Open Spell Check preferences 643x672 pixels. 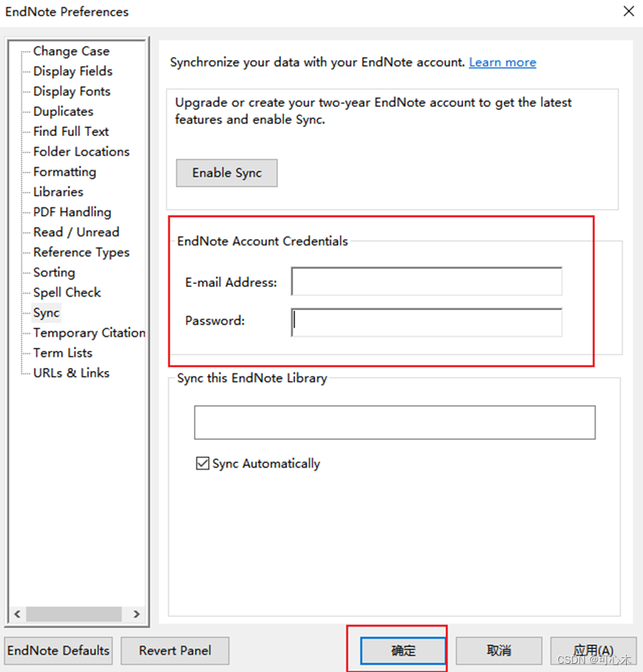[67, 293]
